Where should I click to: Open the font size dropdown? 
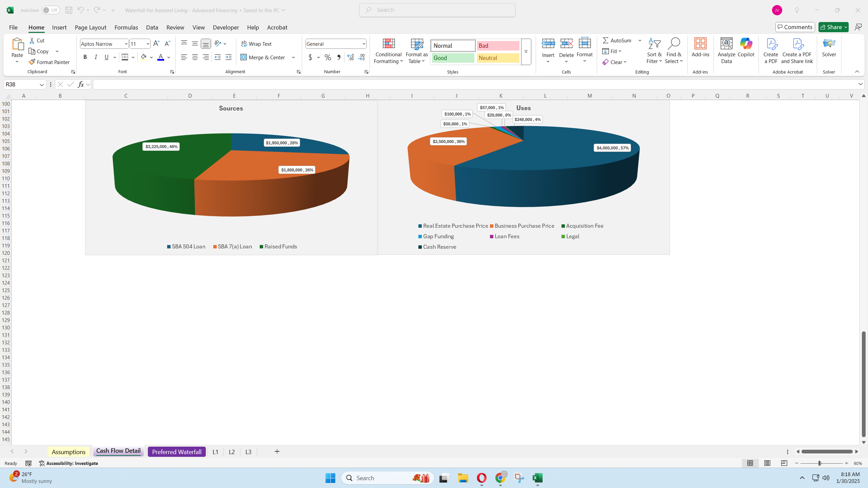tap(148, 44)
